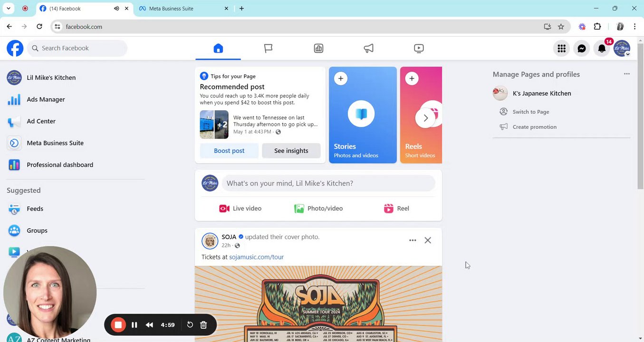
Task: Add a Photo/video to post
Action: point(318,209)
